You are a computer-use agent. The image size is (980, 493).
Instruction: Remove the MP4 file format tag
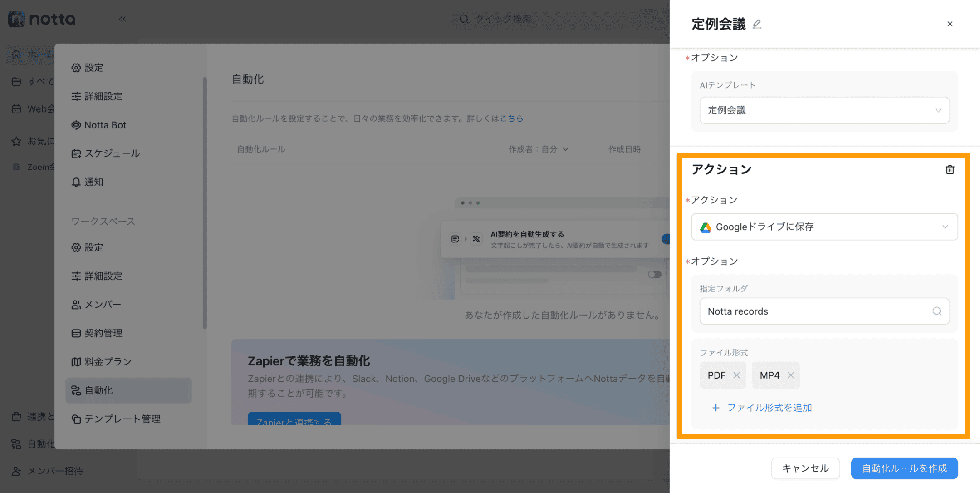(791, 375)
